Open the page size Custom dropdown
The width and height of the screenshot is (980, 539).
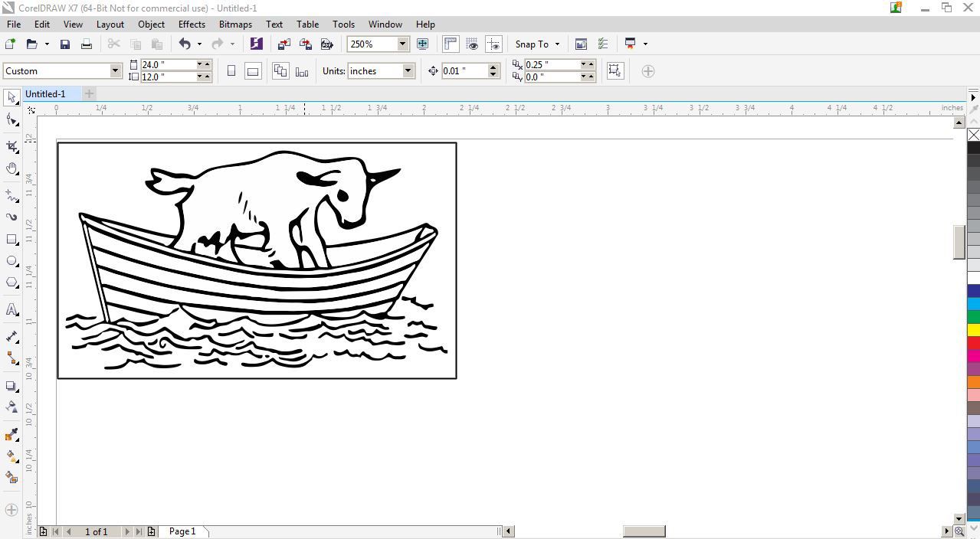[115, 71]
